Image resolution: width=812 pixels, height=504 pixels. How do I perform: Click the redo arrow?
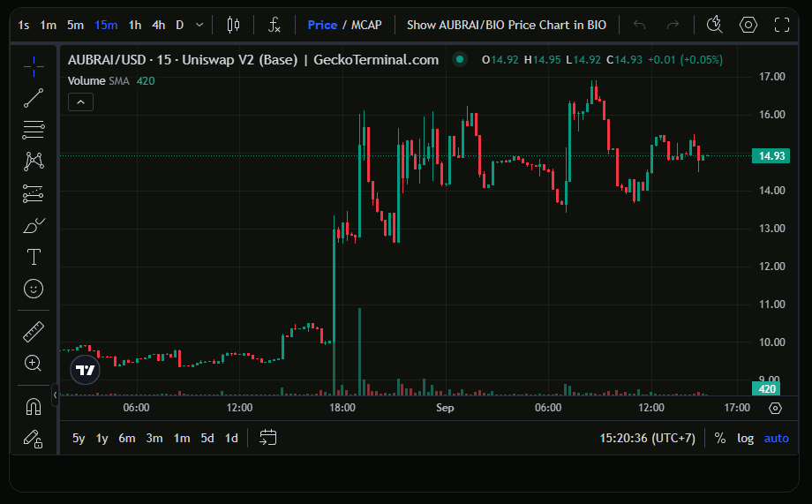(673, 25)
